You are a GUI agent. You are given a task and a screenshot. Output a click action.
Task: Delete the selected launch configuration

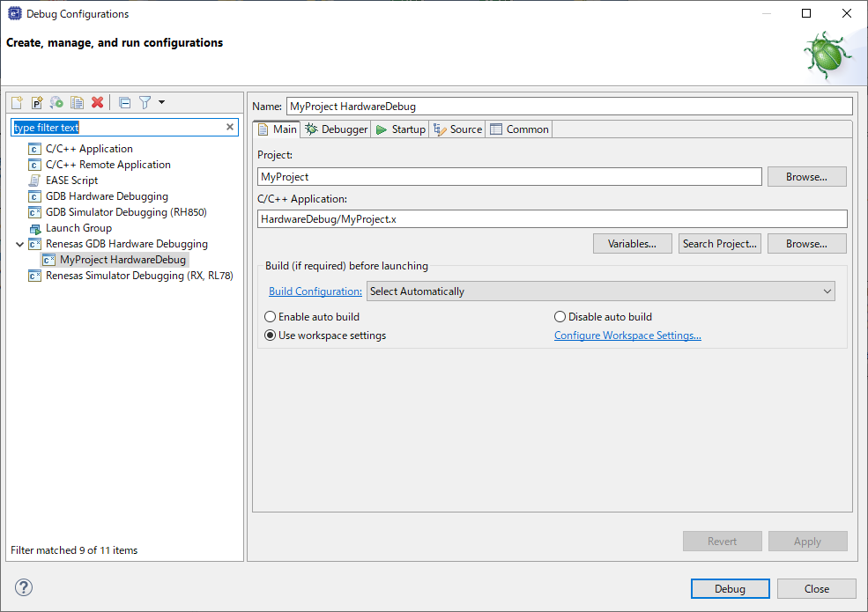click(98, 102)
